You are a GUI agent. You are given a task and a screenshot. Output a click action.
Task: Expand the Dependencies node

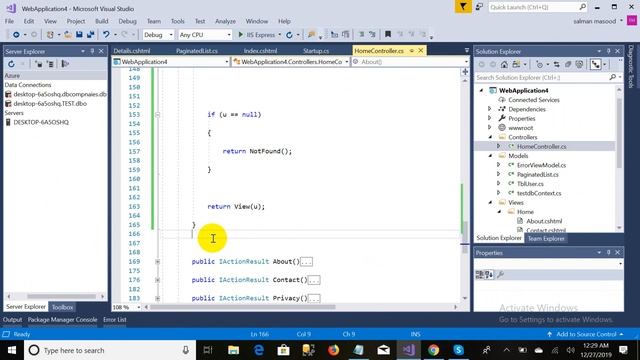pyautogui.click(x=490, y=109)
